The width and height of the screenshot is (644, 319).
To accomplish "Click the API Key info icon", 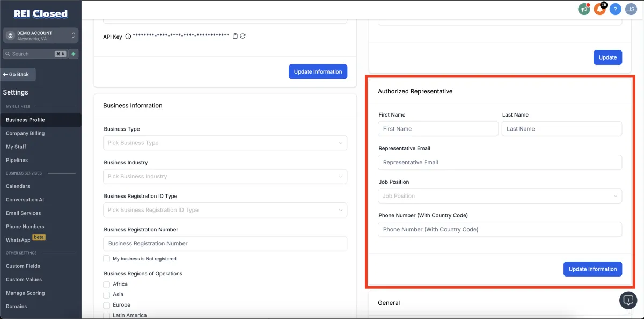I will [x=128, y=37].
